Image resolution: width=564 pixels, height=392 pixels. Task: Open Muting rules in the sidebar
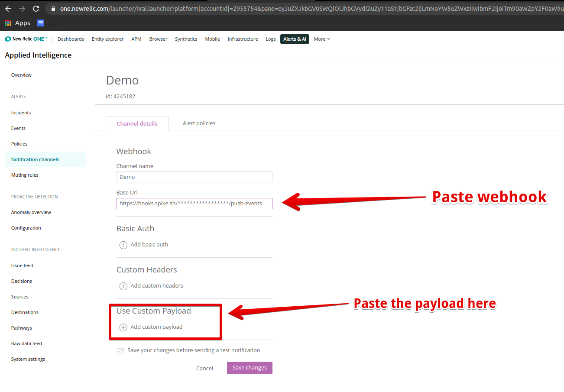[25, 175]
